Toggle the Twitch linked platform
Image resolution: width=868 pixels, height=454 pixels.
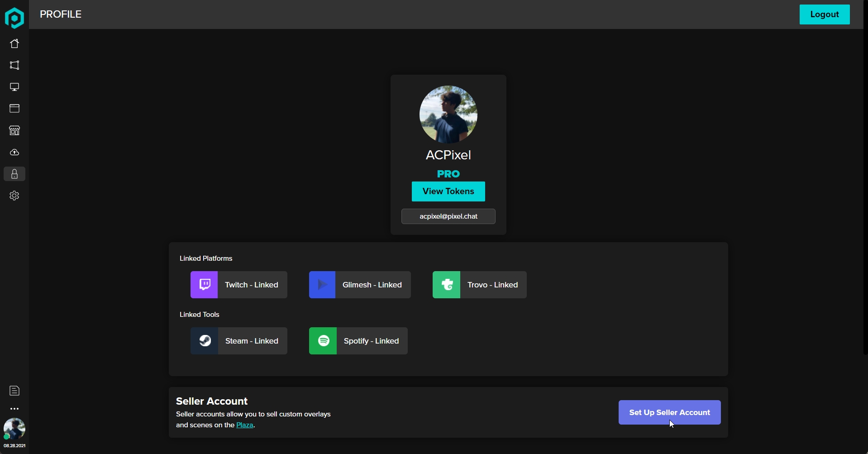tap(238, 285)
